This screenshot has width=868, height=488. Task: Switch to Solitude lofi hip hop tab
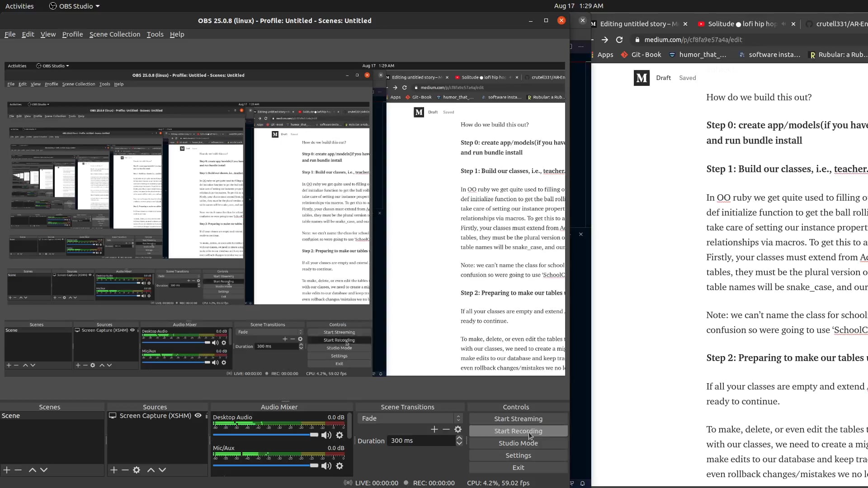click(742, 24)
